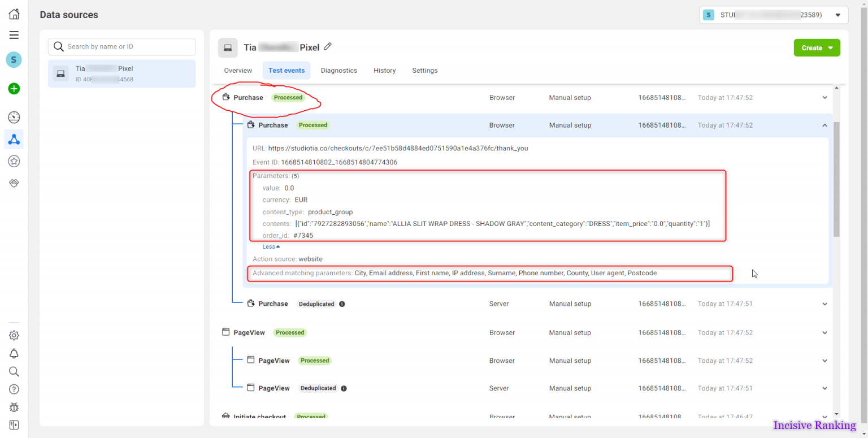Open the dashboard gauge icon
Viewport: 868px width, 438px height.
[x=14, y=118]
